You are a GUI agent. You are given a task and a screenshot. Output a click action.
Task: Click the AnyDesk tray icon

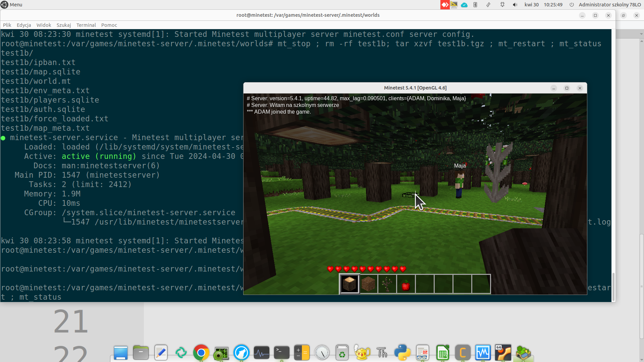(445, 5)
